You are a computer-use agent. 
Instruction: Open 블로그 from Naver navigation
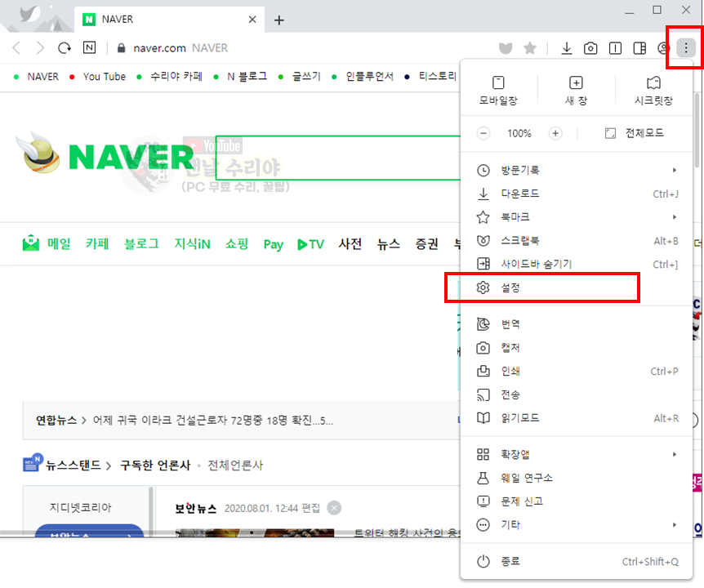(x=141, y=243)
